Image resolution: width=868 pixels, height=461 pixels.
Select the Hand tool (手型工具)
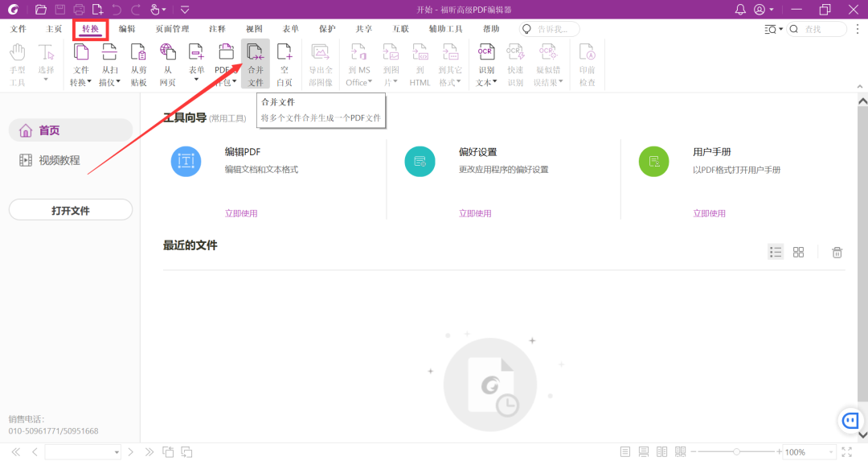click(18, 65)
